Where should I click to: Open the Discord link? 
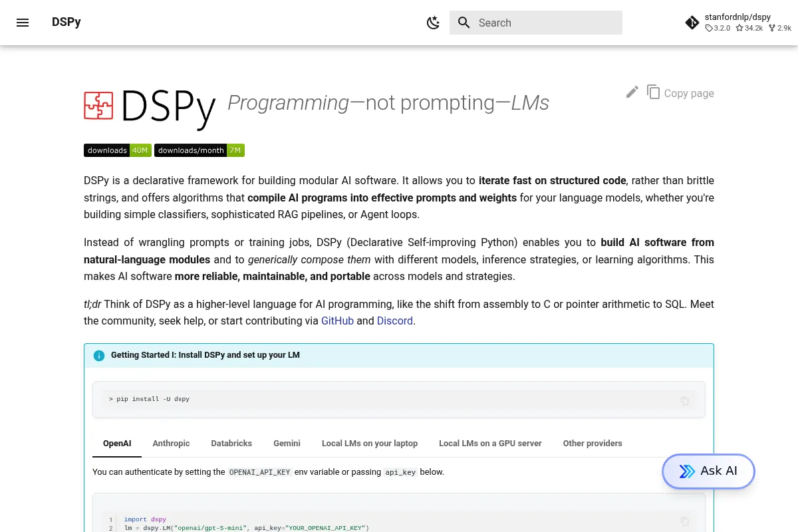[395, 321]
